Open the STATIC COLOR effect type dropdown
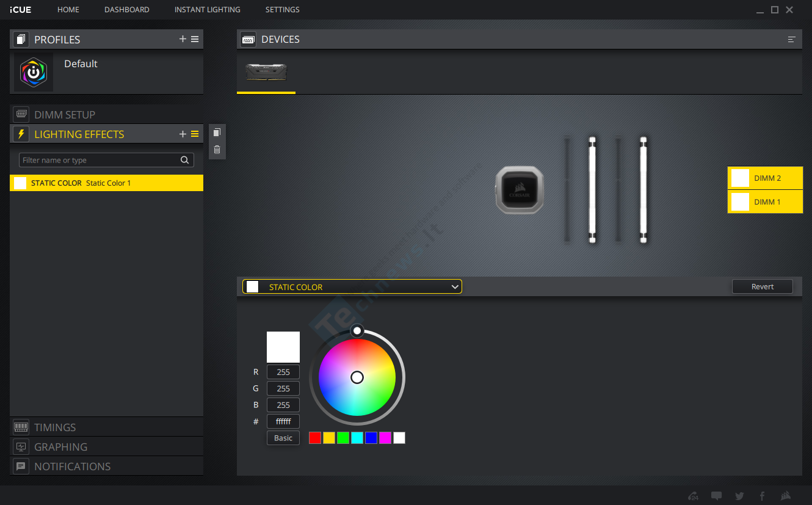The height and width of the screenshot is (505, 812). (x=352, y=286)
